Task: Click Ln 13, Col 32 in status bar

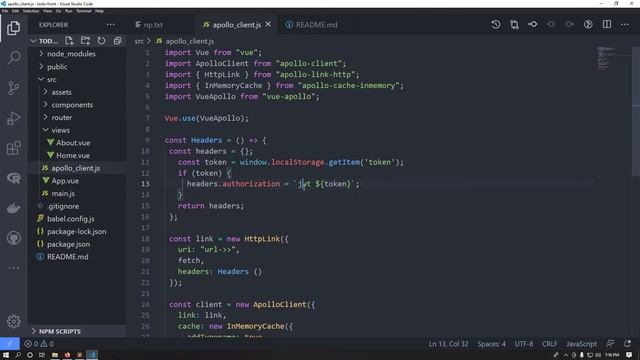Action: (448, 344)
